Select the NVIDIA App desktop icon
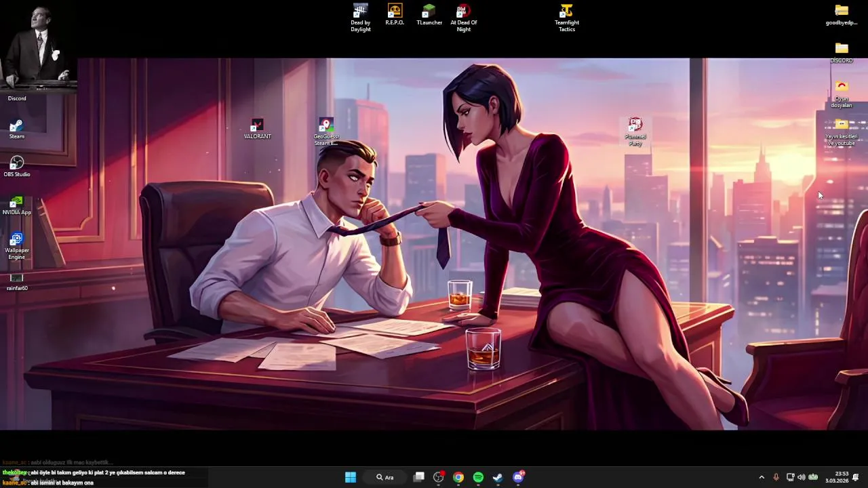This screenshot has height=488, width=868. pyautogui.click(x=17, y=205)
